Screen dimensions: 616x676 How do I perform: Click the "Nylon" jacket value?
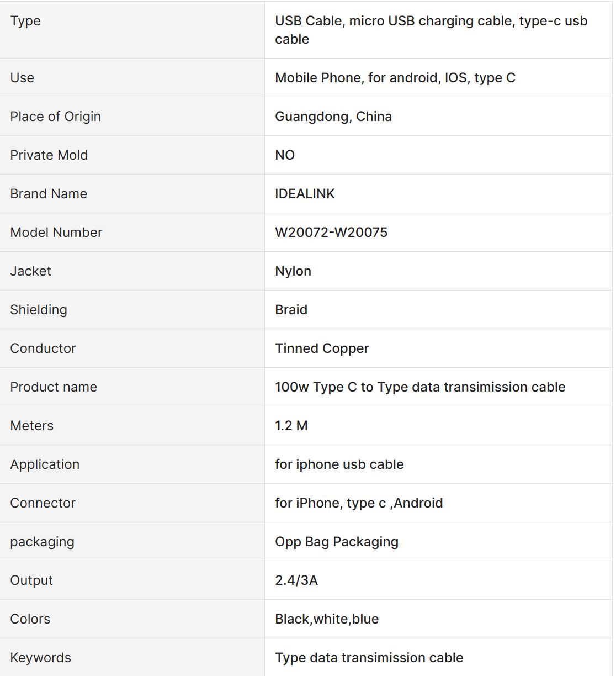pos(293,271)
